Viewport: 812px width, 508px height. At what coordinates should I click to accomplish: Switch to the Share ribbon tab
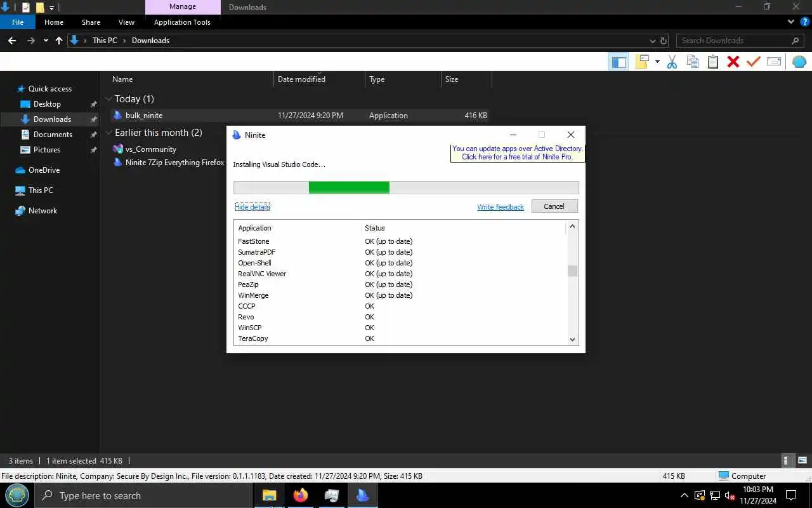[91, 22]
